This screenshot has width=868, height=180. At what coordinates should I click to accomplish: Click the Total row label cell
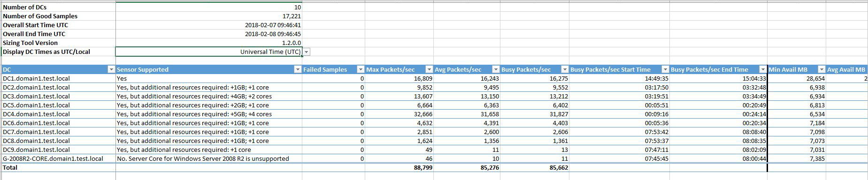(58, 167)
